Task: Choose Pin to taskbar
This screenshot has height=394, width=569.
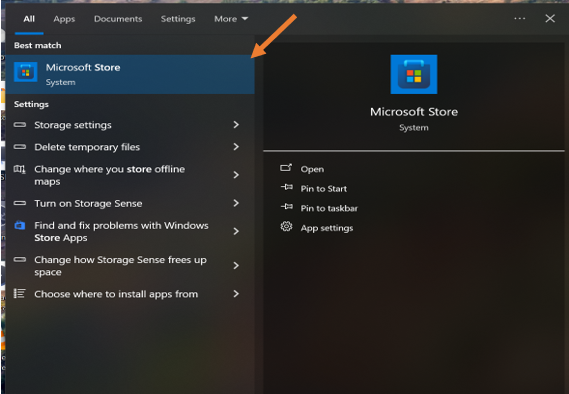Action: pos(329,208)
